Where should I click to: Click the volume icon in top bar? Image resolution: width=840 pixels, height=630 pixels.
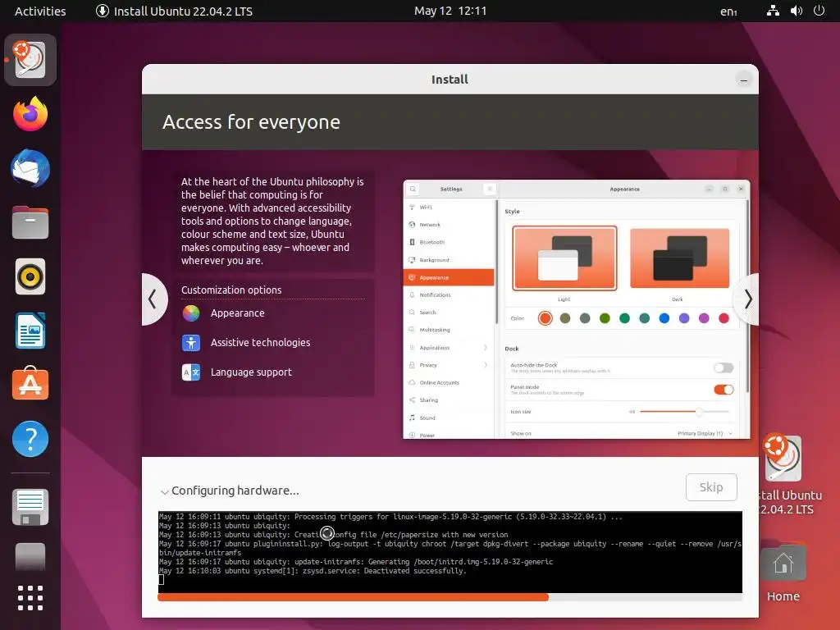coord(797,11)
